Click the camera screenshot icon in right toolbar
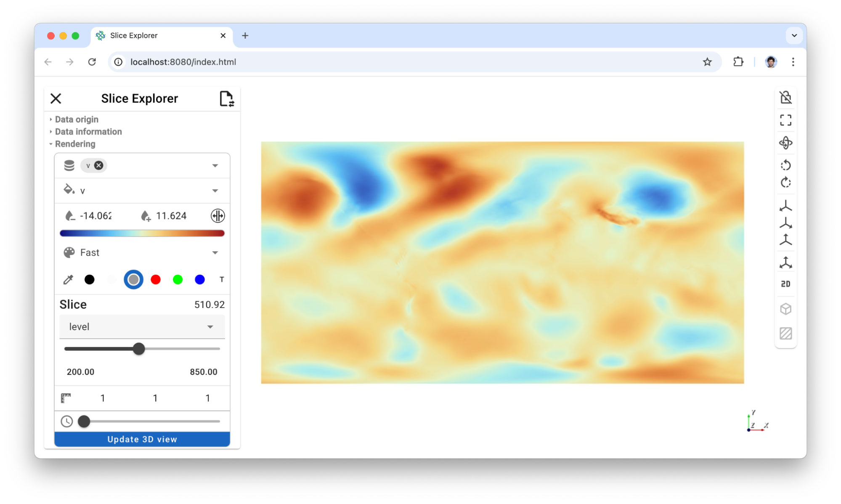 [x=785, y=97]
